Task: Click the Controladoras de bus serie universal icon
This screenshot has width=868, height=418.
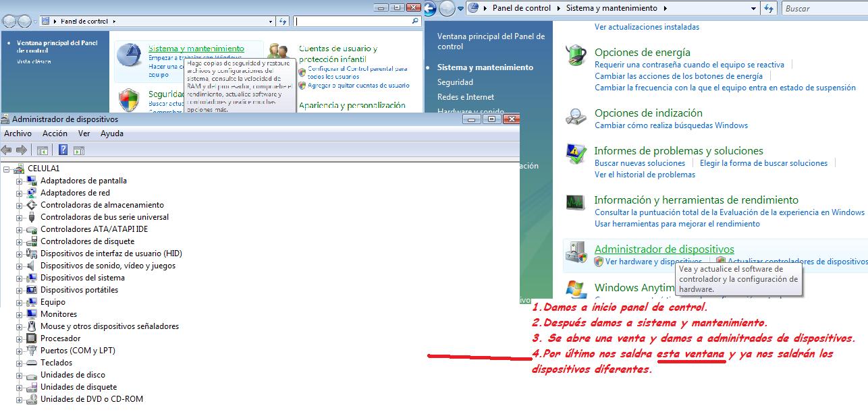Action: tap(32, 217)
